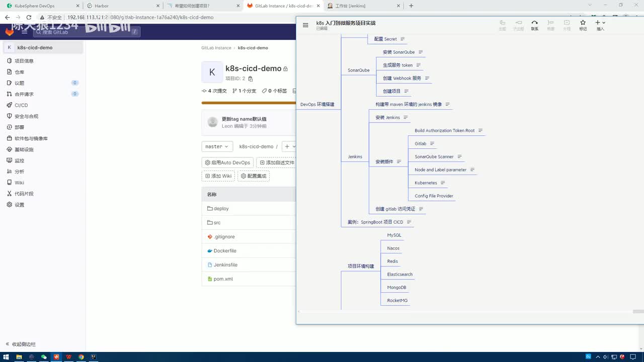
Task: Click the 外框 boundary toolbar icon
Action: click(567, 25)
